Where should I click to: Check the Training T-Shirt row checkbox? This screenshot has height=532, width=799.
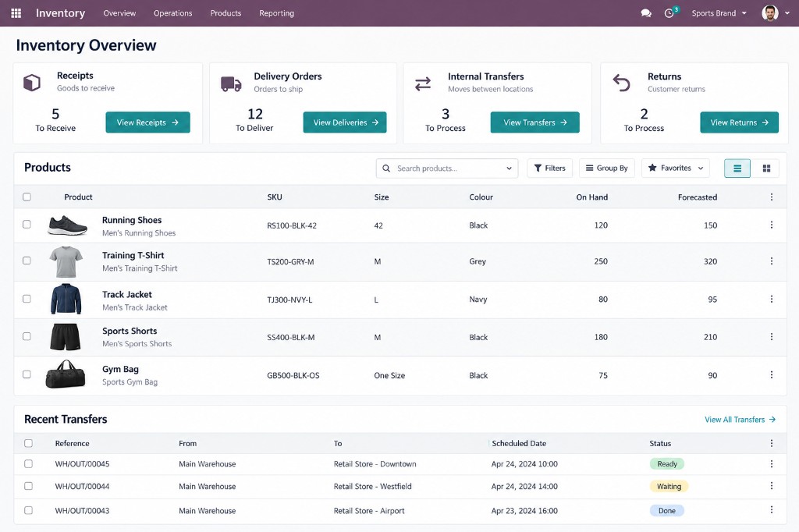(x=27, y=261)
